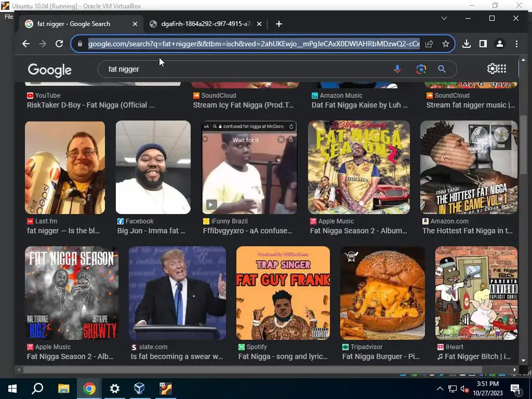Select the Google Search tab
Image resolution: width=532 pixels, height=399 pixels.
82,24
